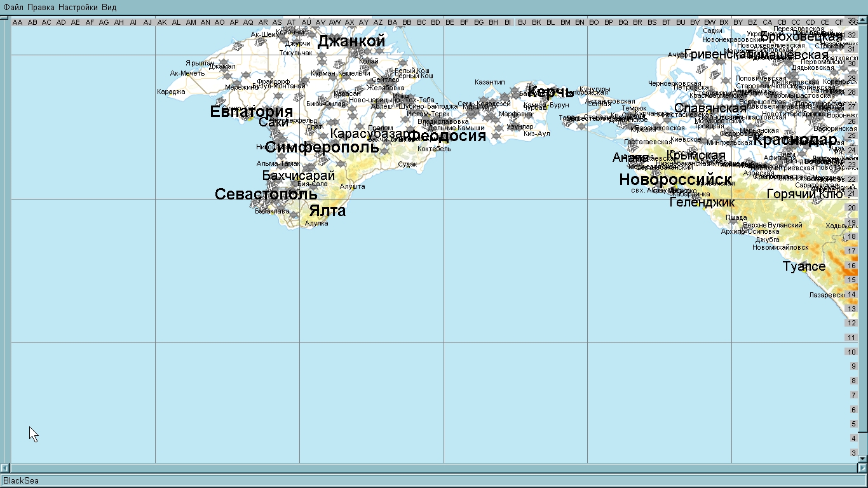868x488 pixels.
Task: Click the Геленджик label on the map
Action: (702, 202)
